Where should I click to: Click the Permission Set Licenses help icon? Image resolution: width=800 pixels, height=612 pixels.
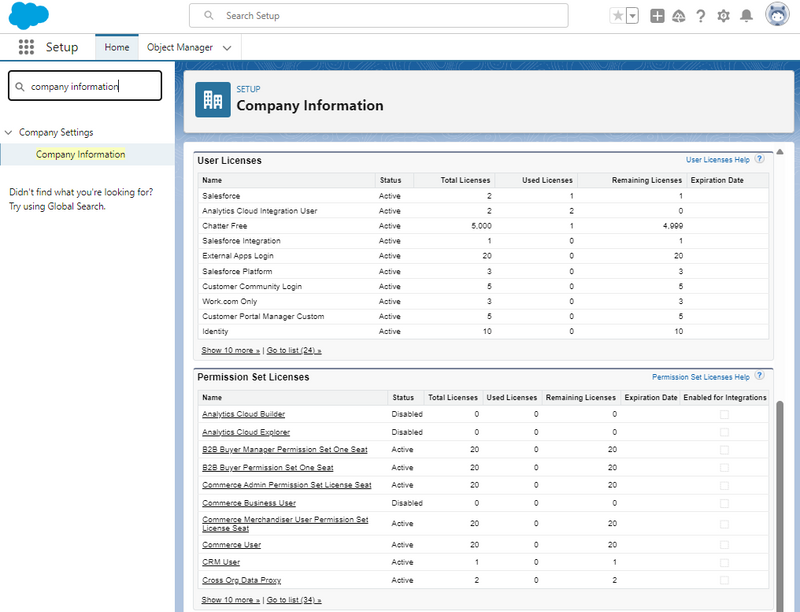[759, 376]
